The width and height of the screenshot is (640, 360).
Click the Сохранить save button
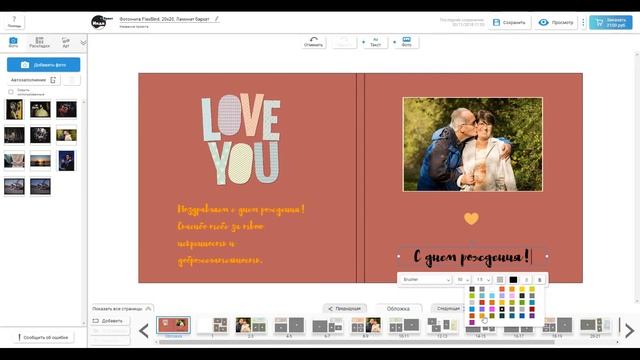coord(509,22)
